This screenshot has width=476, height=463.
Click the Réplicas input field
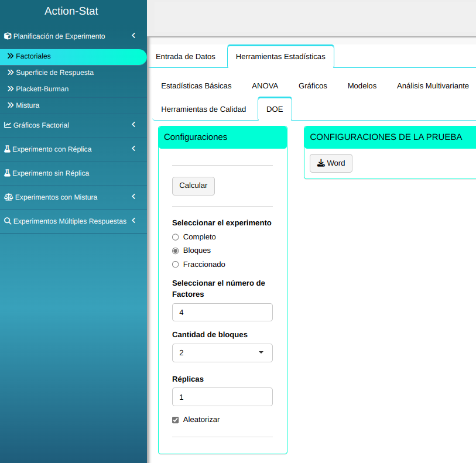point(222,397)
